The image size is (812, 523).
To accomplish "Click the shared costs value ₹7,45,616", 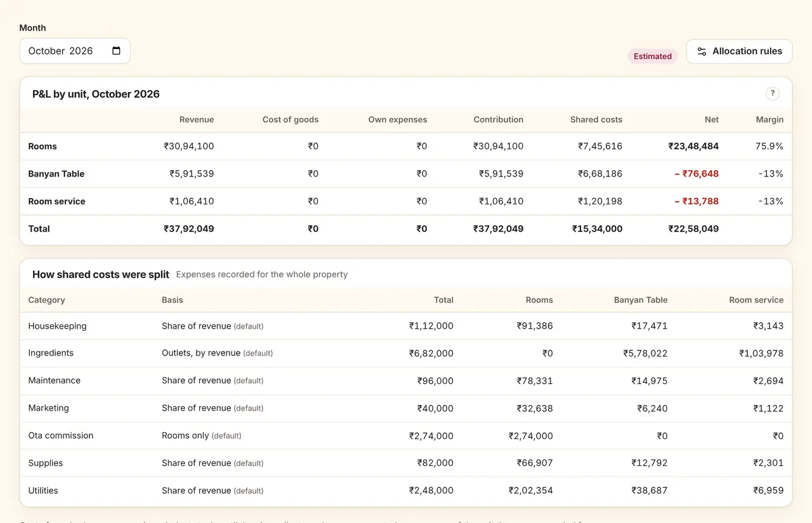I will pyautogui.click(x=600, y=146).
